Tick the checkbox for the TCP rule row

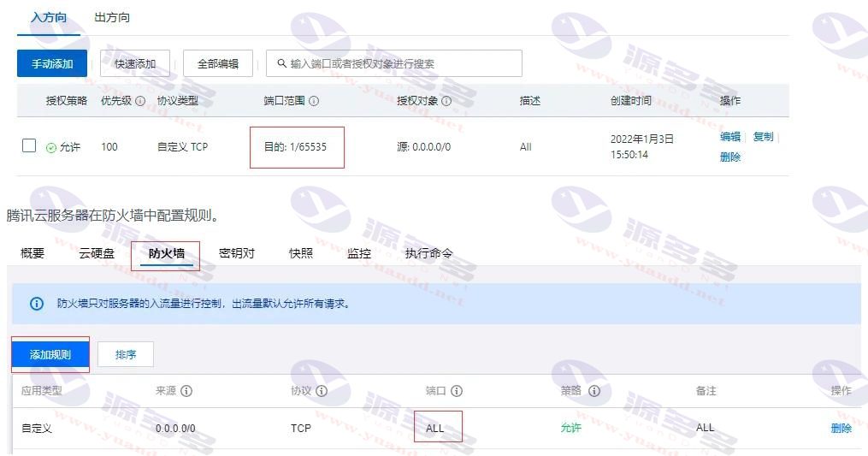coord(29,145)
